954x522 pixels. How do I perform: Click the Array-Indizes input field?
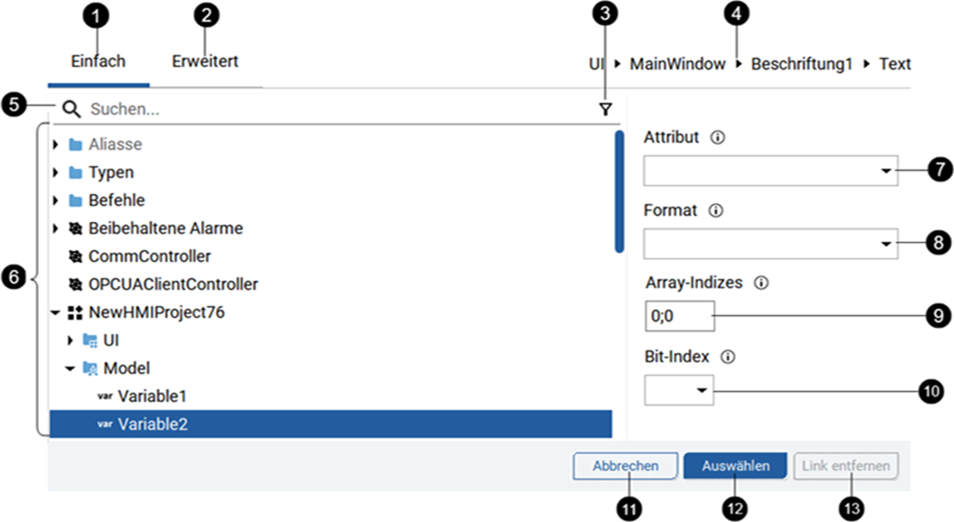679,316
